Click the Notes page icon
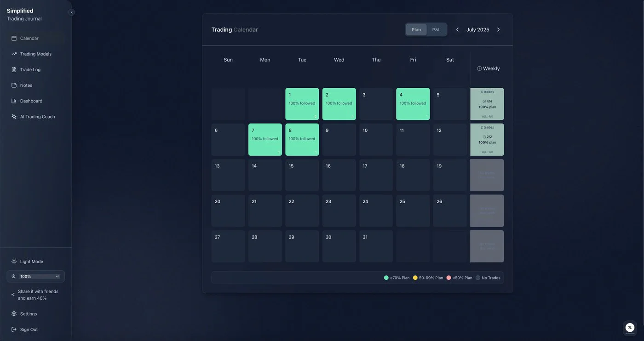 coord(14,85)
